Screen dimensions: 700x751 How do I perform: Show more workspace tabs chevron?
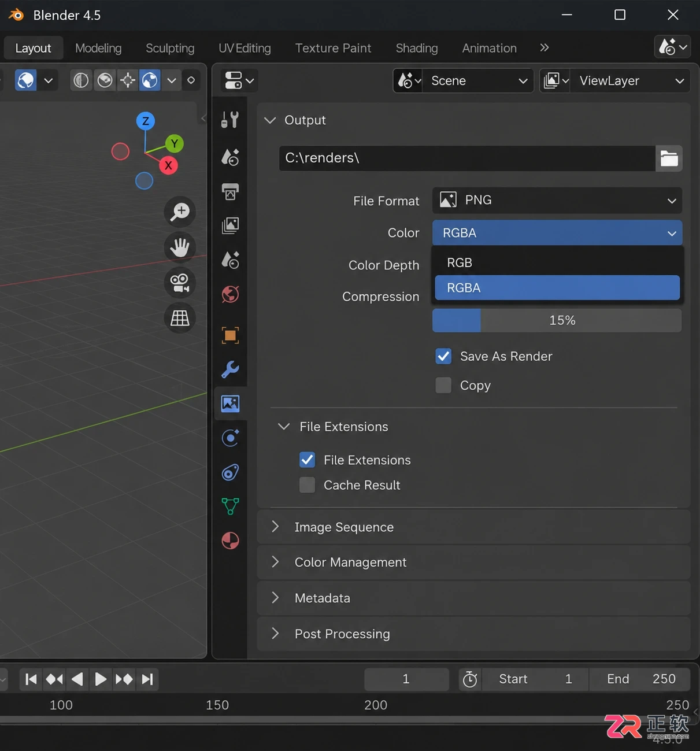[544, 47]
